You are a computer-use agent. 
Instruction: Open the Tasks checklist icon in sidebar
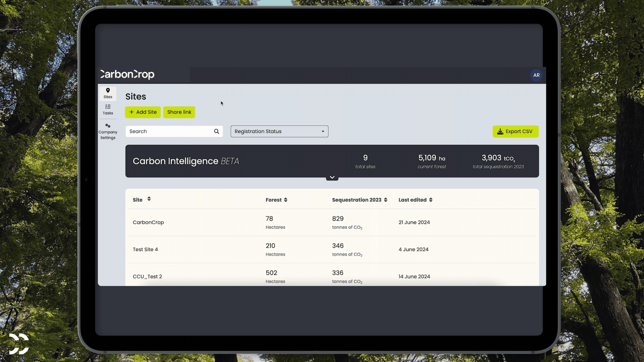click(x=108, y=107)
